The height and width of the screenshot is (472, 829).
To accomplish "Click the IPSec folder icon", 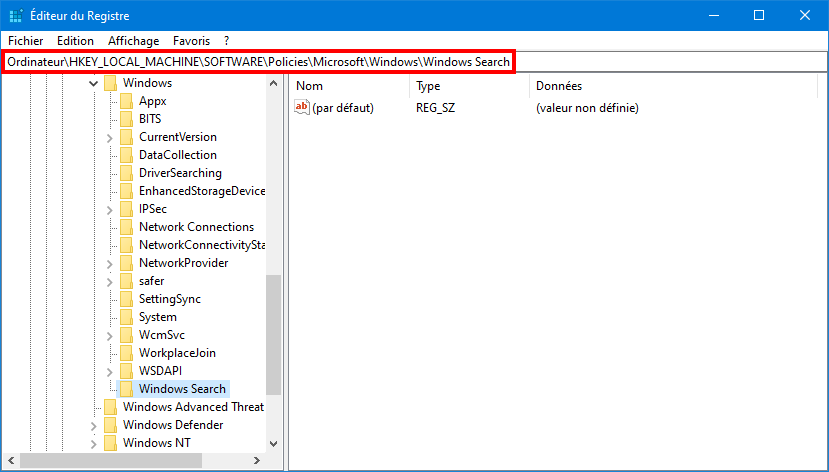I will (126, 209).
